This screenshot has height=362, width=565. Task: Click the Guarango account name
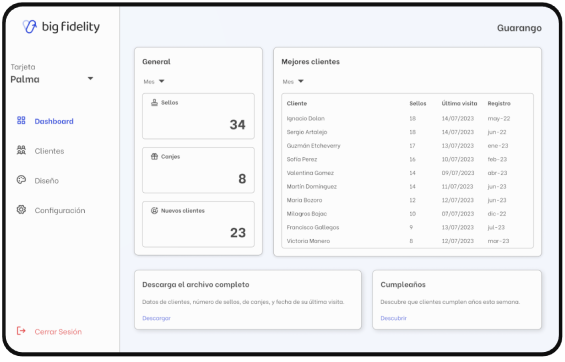519,28
